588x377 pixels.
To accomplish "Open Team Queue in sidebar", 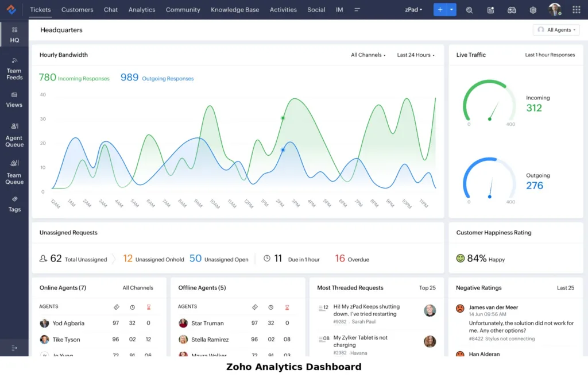I will (x=14, y=173).
